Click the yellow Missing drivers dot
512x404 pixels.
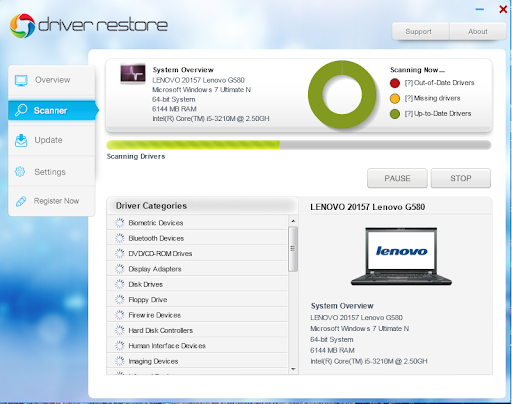click(x=395, y=99)
